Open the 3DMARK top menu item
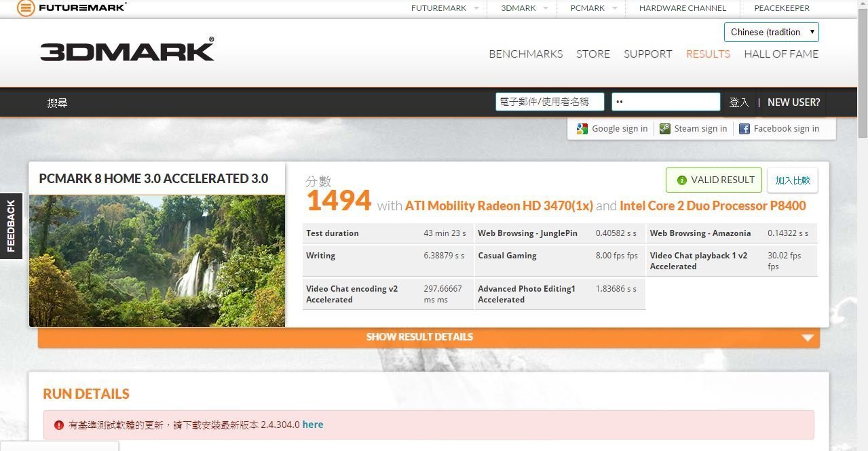 tap(518, 8)
